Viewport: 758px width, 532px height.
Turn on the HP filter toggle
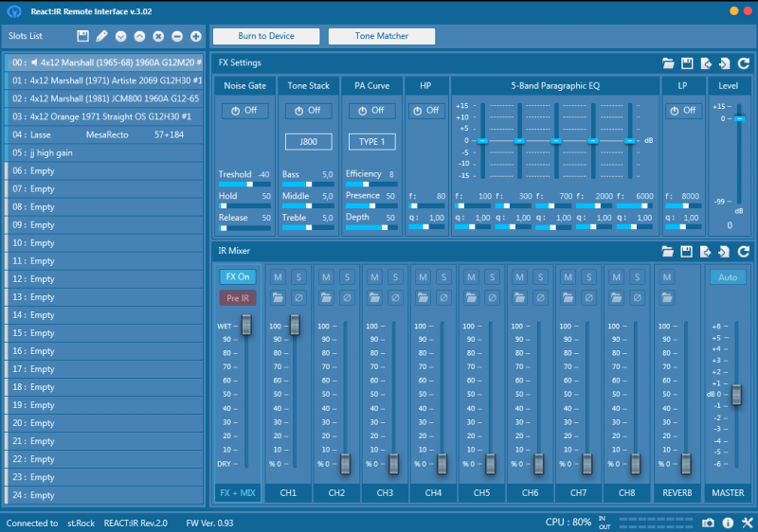(427, 111)
